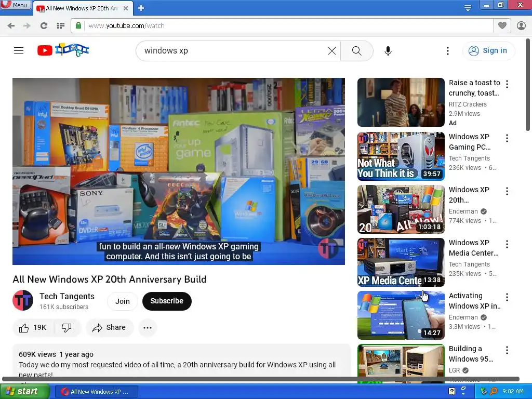
Task: Open Tech Tangents channel avatar
Action: click(23, 301)
